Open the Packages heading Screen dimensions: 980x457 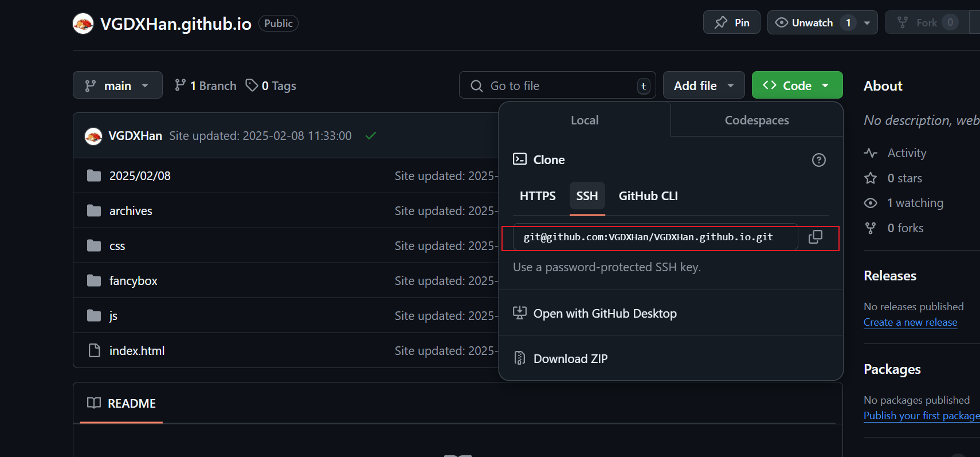pos(892,369)
